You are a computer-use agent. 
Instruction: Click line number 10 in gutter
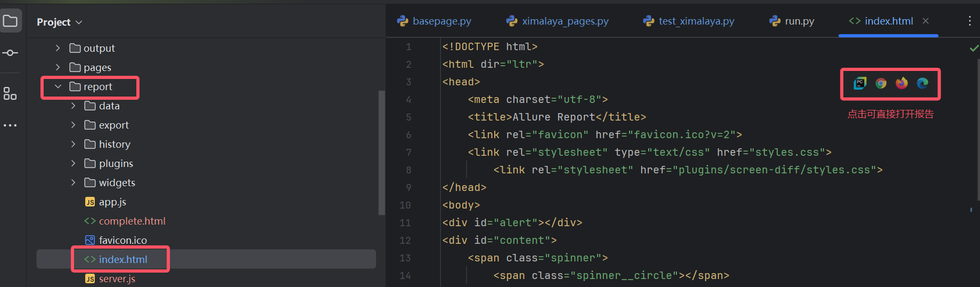(x=405, y=205)
